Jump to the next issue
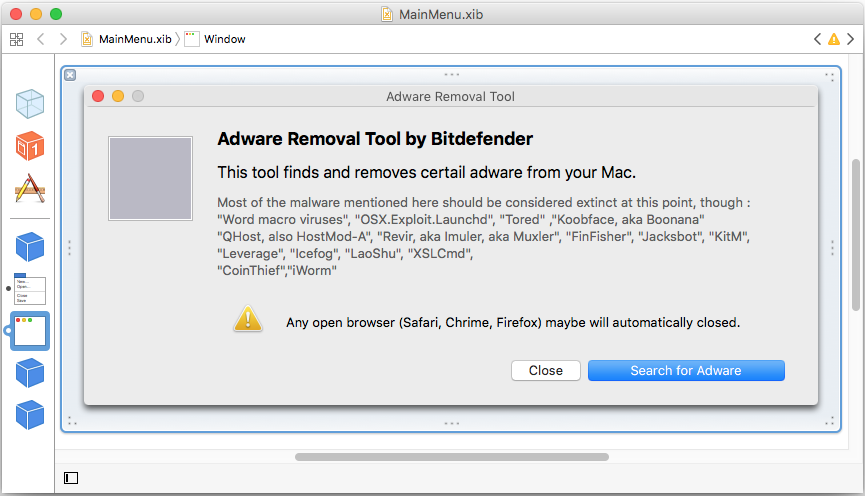This screenshot has height=496, width=865. coord(851,39)
